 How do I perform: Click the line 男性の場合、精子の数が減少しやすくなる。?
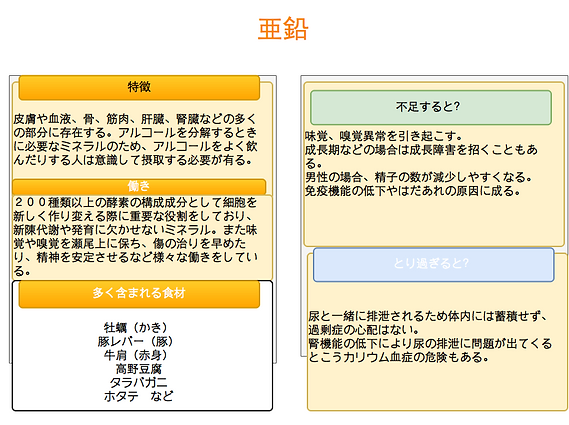pyautogui.click(x=419, y=177)
